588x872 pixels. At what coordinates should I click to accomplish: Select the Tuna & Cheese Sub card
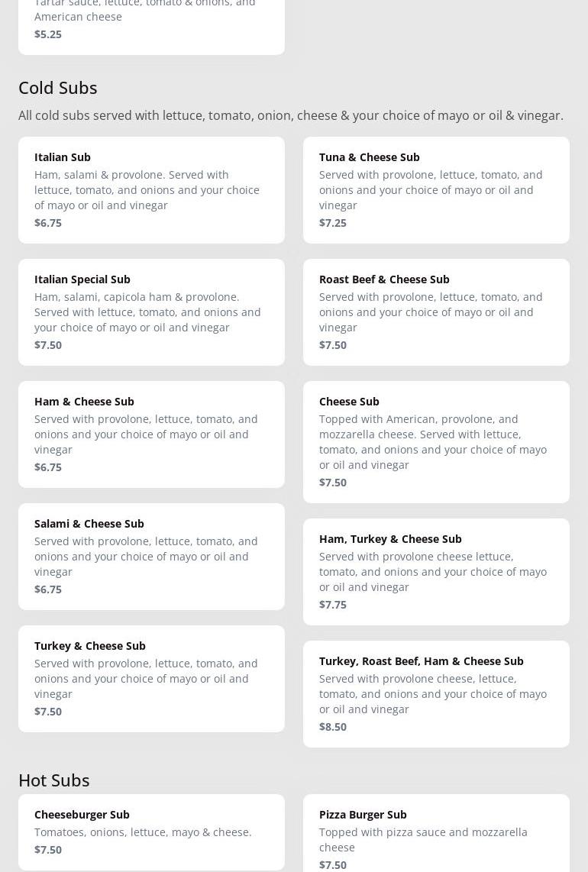click(436, 190)
